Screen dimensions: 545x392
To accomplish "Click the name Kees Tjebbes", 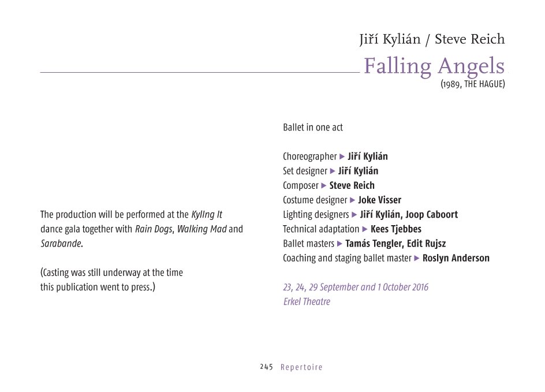I will pos(395,229).
